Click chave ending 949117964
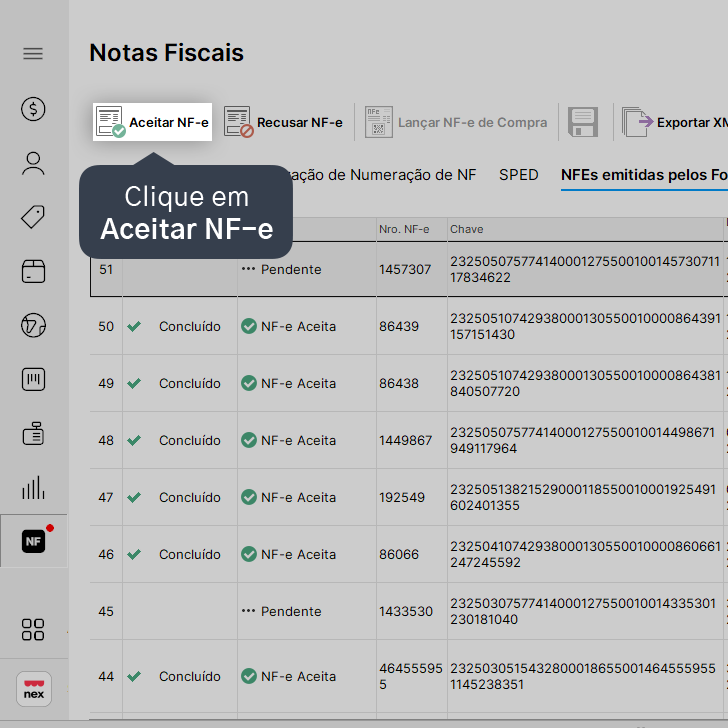The width and height of the screenshot is (728, 728). [582, 440]
